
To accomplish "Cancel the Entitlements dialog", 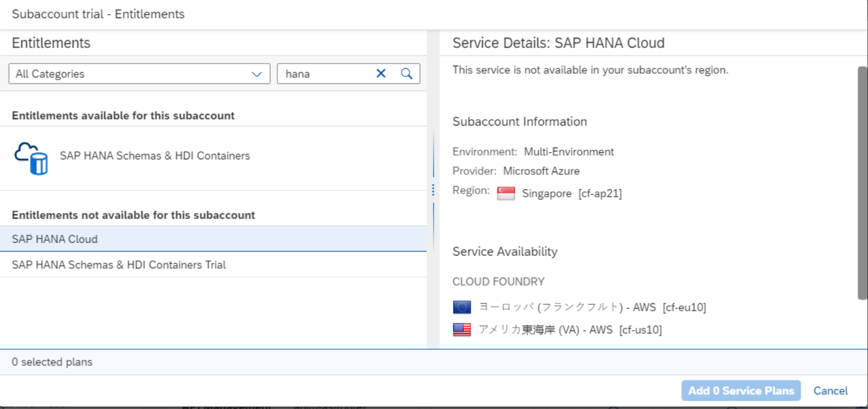I will click(x=830, y=391).
